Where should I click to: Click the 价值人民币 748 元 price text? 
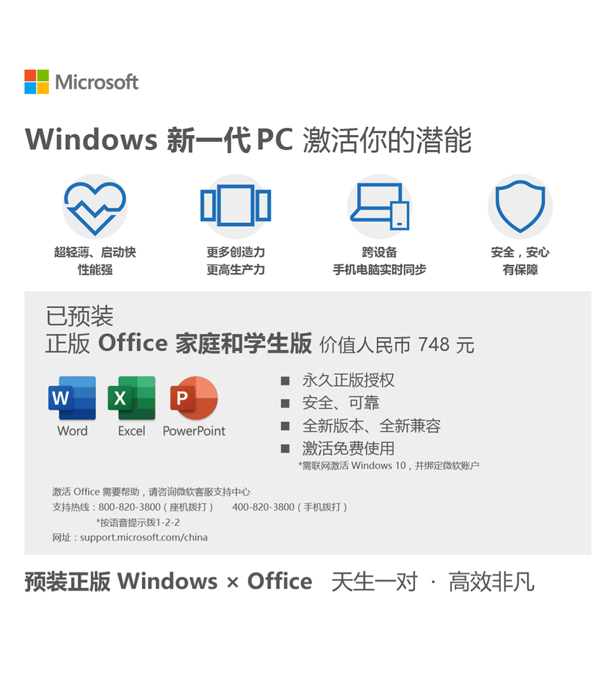(x=396, y=345)
